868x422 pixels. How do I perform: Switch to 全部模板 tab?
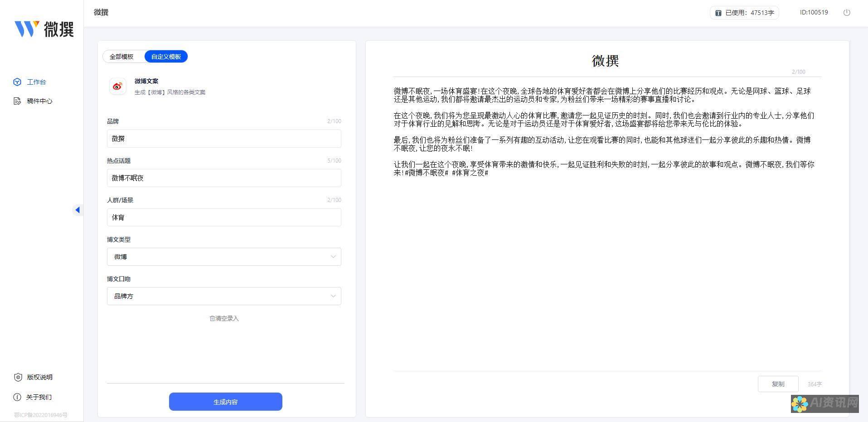121,57
